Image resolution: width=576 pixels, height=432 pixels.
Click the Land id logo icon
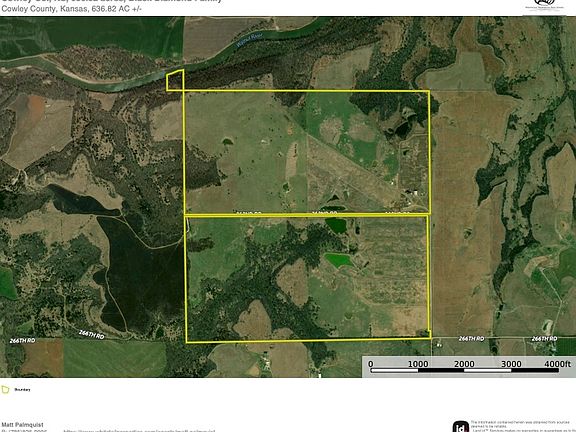coord(460,426)
